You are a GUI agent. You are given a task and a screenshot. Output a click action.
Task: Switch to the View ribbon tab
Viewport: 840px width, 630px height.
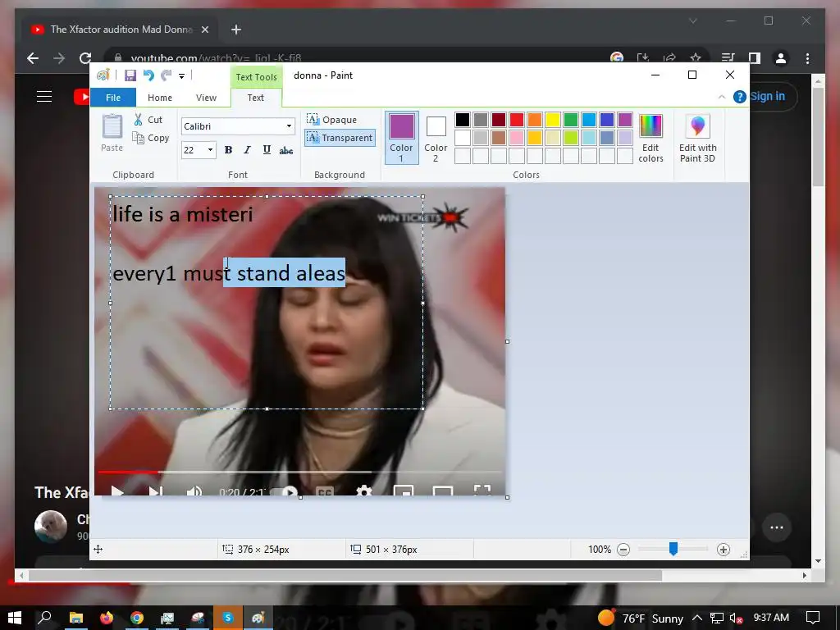click(x=206, y=98)
